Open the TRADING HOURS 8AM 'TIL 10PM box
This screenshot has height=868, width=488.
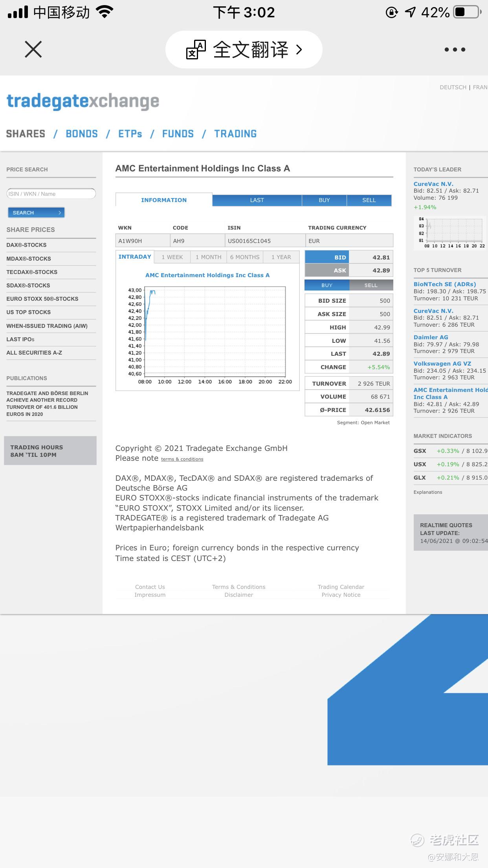pos(50,451)
